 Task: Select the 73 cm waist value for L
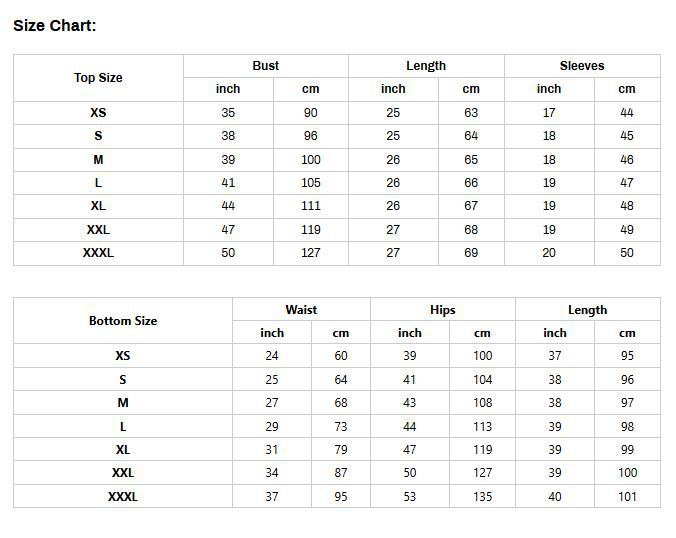tap(341, 426)
